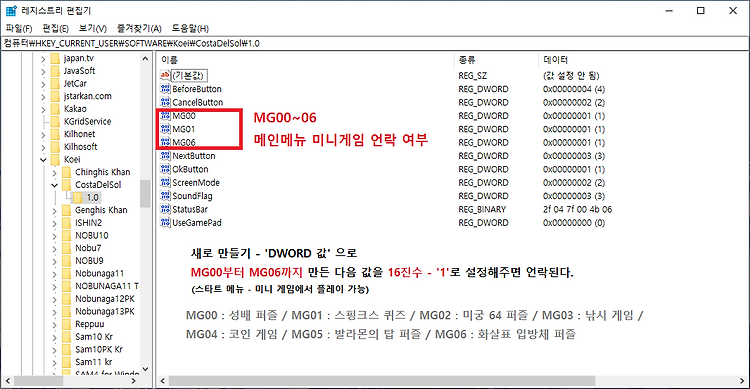The image size is (750, 389).
Task: Click the DWORD icon beside ScreenMode
Action: point(165,183)
